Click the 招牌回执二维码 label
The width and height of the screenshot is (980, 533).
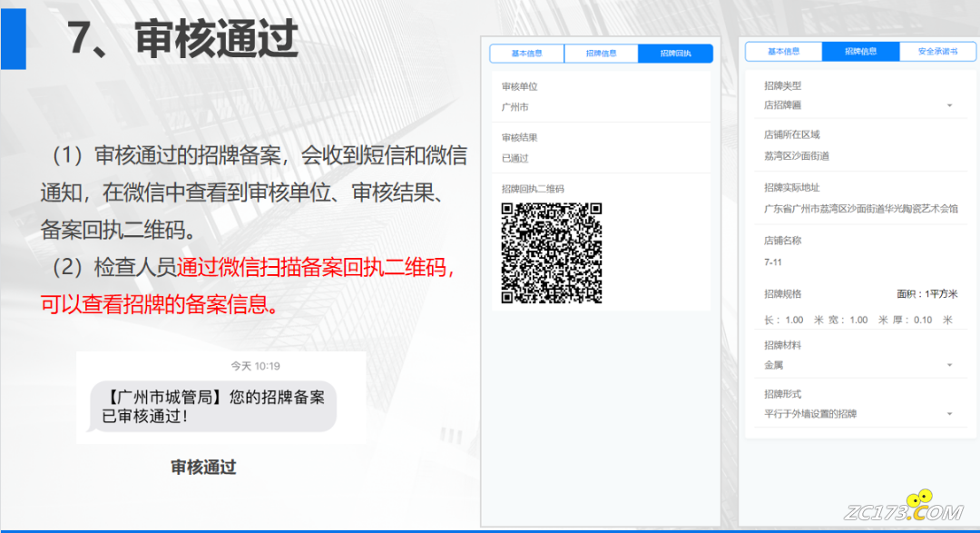tap(533, 189)
